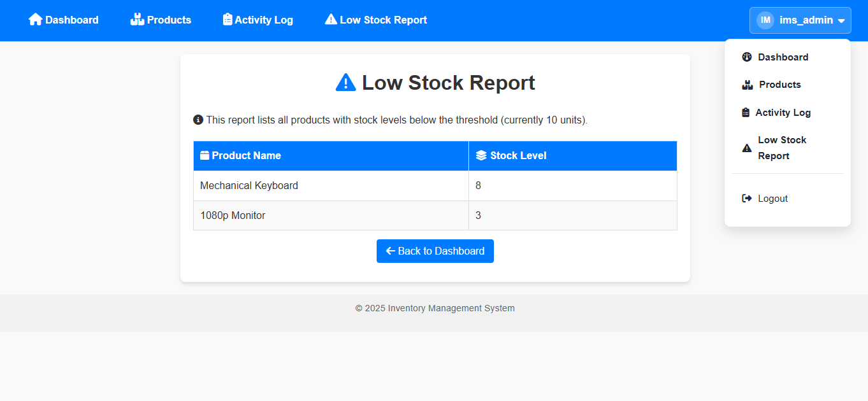Click the info circle icon above table
The width and height of the screenshot is (868, 401).
pyautogui.click(x=198, y=120)
